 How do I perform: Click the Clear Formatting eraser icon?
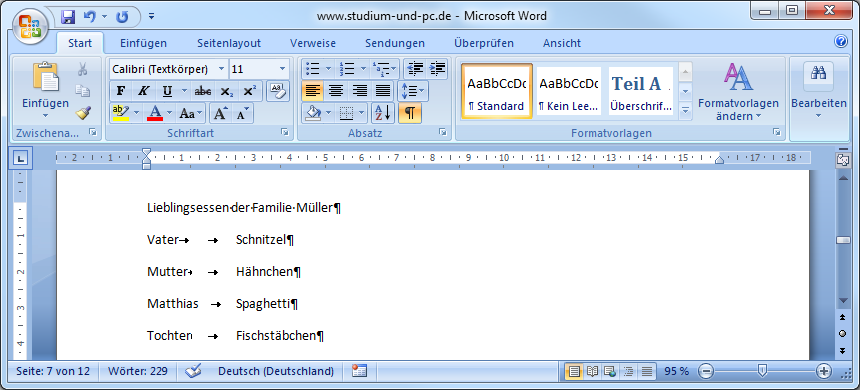(278, 91)
